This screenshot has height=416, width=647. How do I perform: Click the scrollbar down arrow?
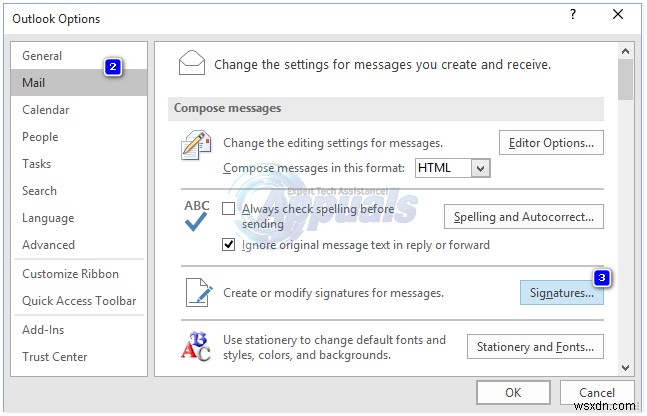pos(625,367)
